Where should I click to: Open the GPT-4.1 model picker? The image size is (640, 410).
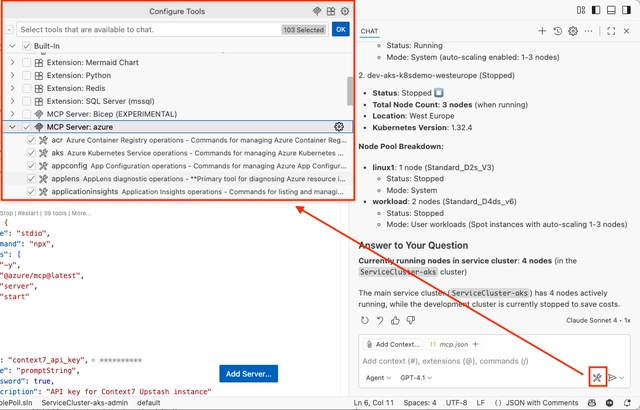(x=422, y=378)
